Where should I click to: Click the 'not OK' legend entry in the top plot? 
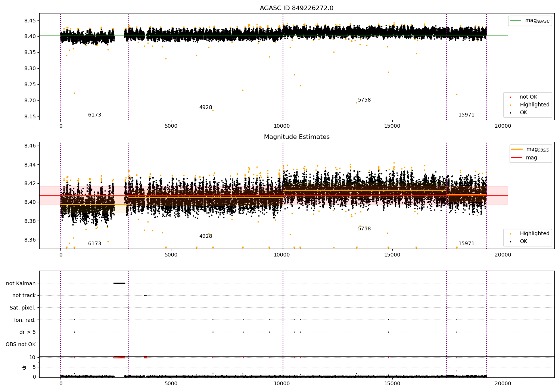point(528,97)
